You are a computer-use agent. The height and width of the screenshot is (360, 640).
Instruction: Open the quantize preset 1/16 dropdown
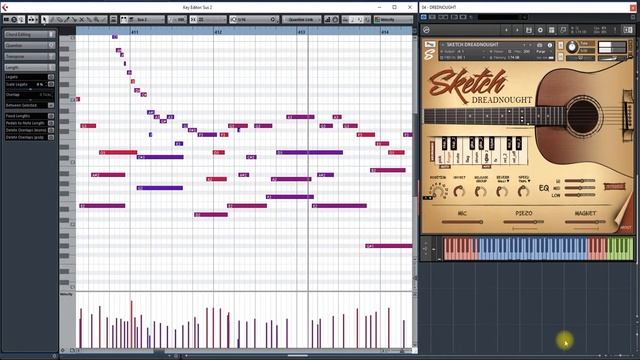256,19
